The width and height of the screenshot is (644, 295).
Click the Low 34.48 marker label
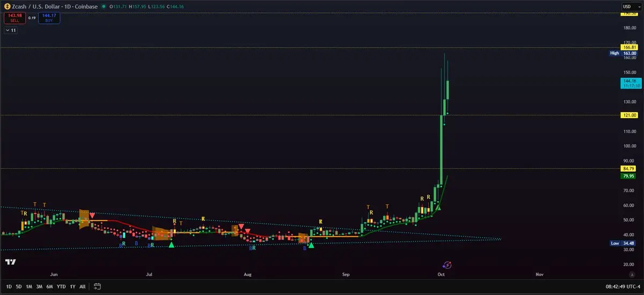pyautogui.click(x=623, y=243)
